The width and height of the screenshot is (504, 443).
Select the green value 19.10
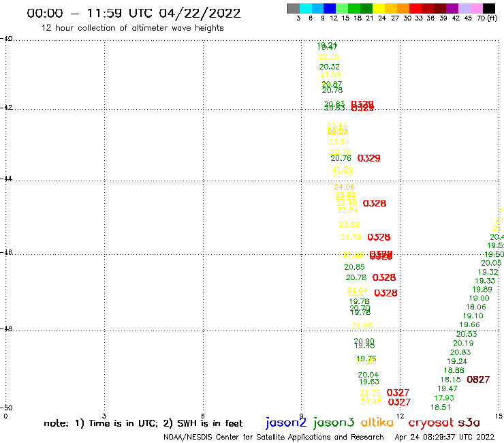(473, 316)
